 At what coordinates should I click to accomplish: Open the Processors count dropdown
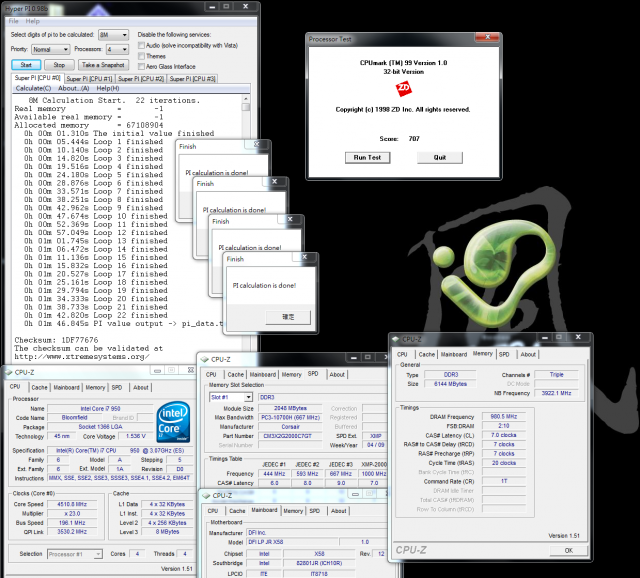click(x=117, y=49)
